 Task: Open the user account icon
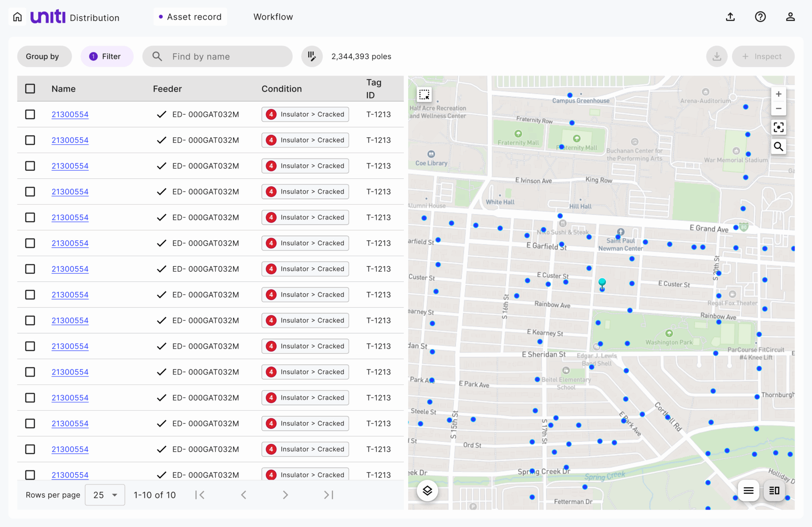pyautogui.click(x=790, y=17)
